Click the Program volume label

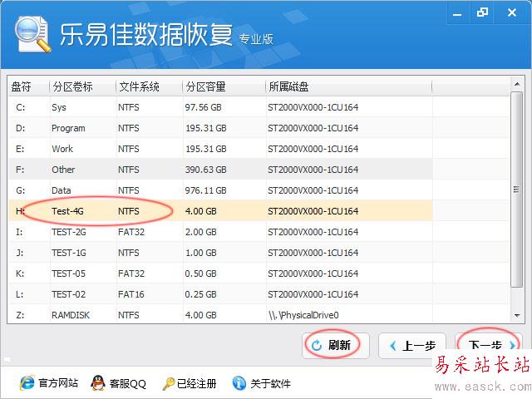tap(68, 128)
